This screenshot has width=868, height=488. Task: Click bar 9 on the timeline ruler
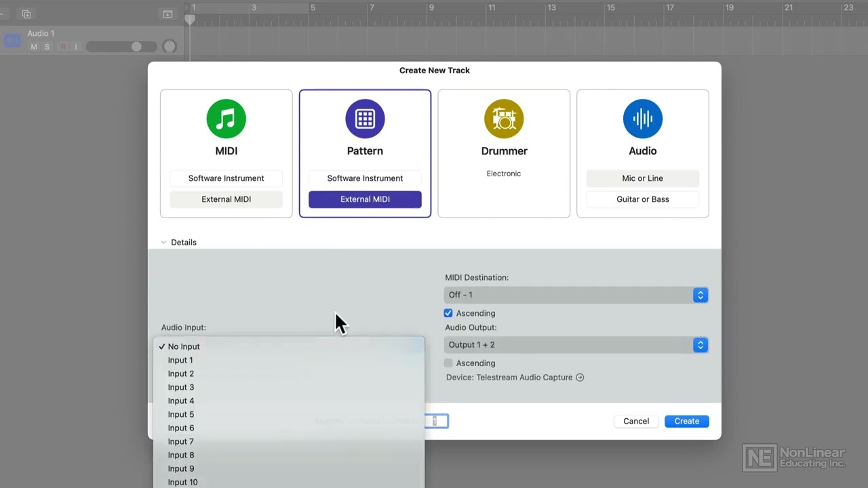tap(431, 7)
